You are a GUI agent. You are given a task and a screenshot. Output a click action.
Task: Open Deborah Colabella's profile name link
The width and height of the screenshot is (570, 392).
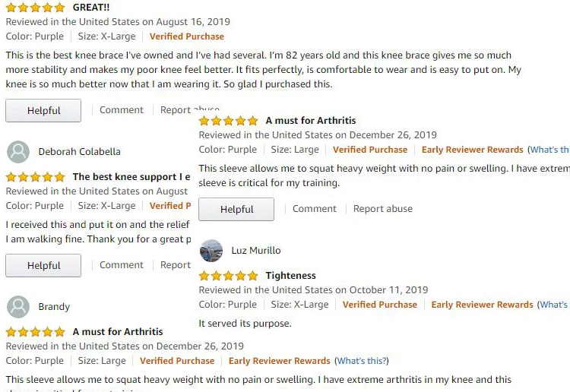click(79, 152)
